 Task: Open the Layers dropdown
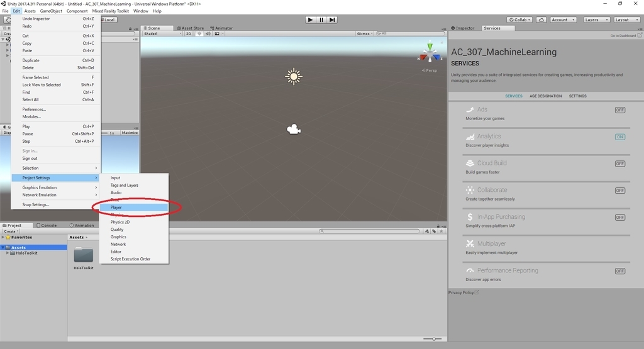pos(597,19)
